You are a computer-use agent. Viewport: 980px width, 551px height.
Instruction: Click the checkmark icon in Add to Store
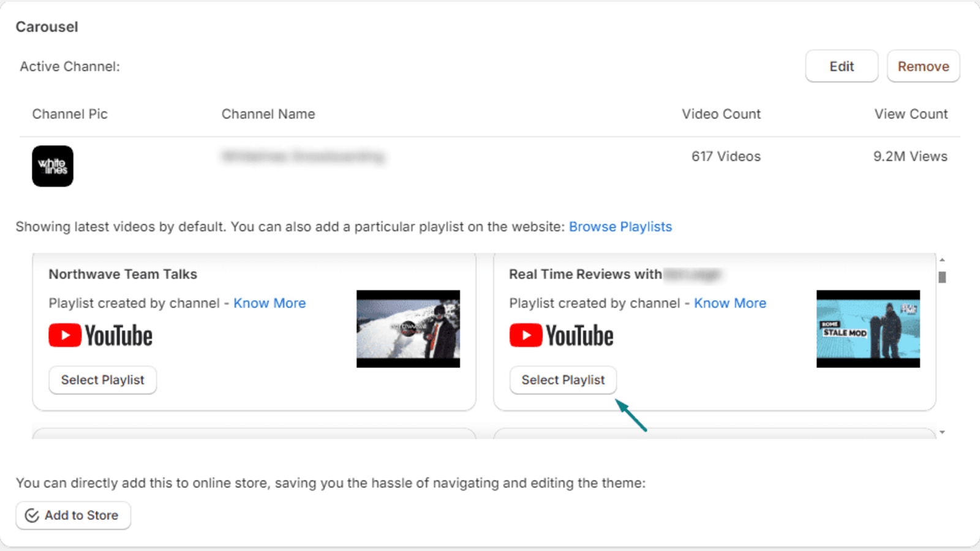coord(32,515)
